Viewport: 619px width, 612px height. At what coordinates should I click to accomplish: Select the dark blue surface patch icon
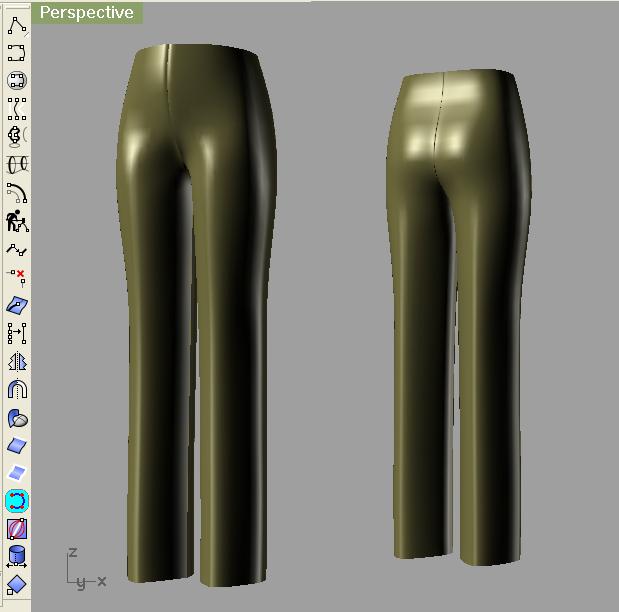pyautogui.click(x=17, y=445)
